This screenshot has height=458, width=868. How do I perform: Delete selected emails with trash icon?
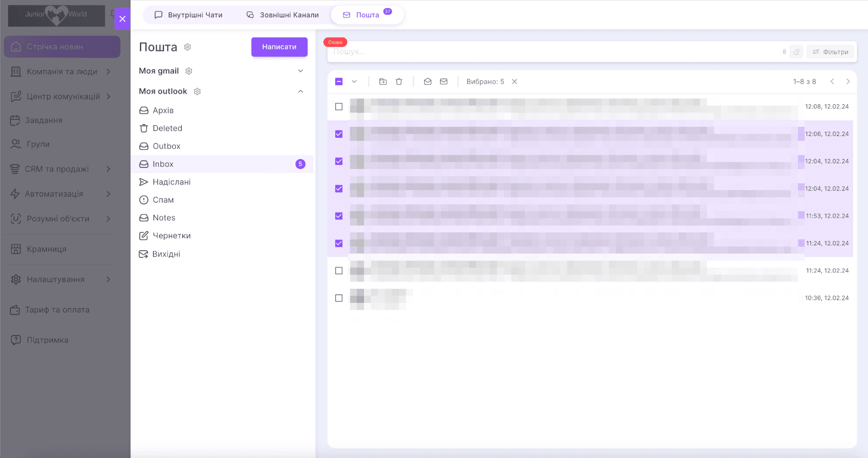pos(399,82)
